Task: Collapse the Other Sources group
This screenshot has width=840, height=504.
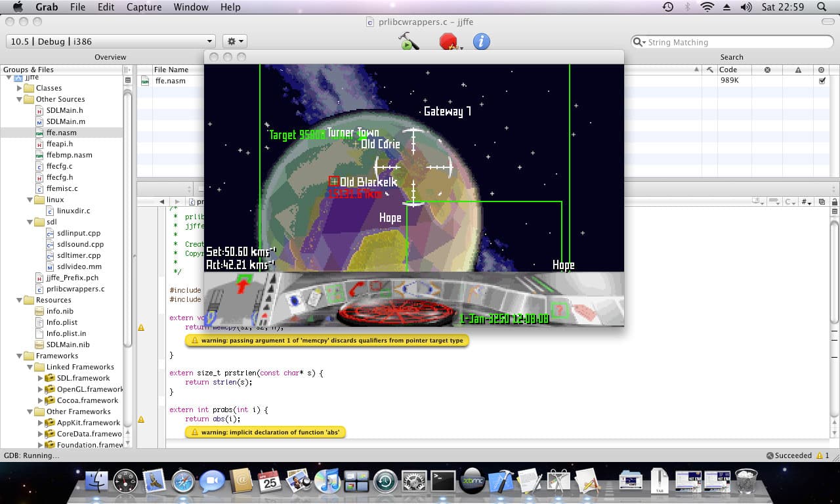Action: [19, 99]
